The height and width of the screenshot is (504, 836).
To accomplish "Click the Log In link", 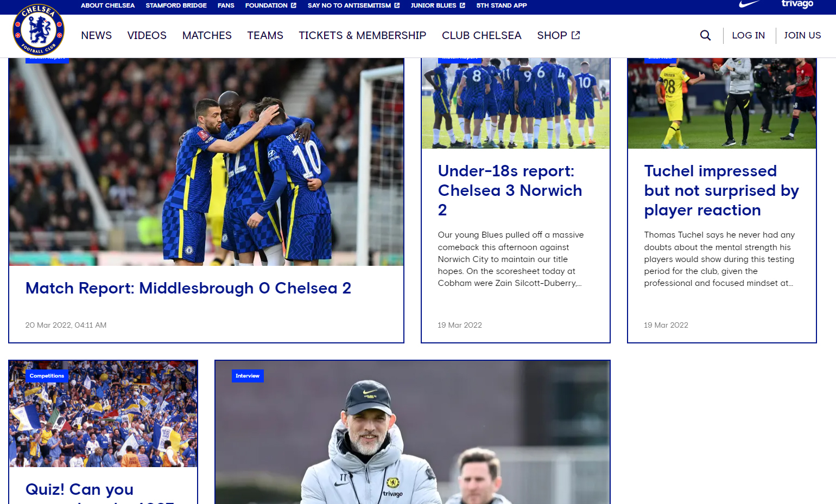I will (x=748, y=35).
